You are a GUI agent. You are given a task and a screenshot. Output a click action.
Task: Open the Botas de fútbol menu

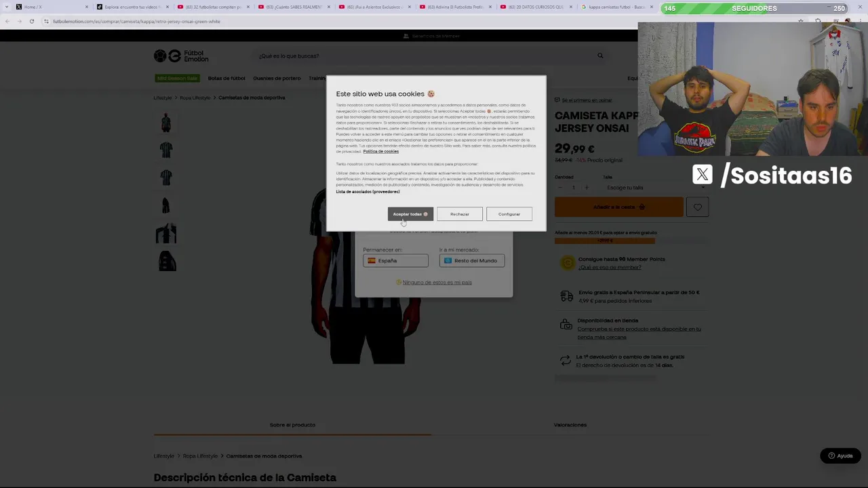tap(226, 78)
